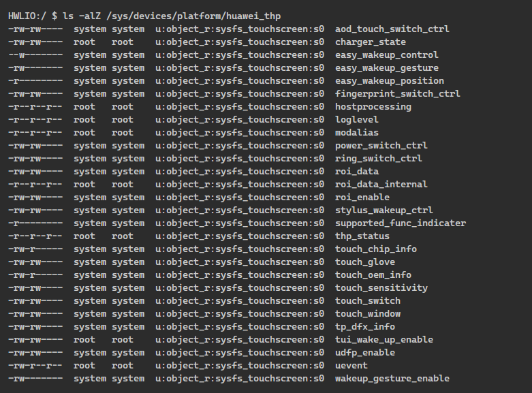
Task: Select the hostprocessing filename
Action: 373,106
